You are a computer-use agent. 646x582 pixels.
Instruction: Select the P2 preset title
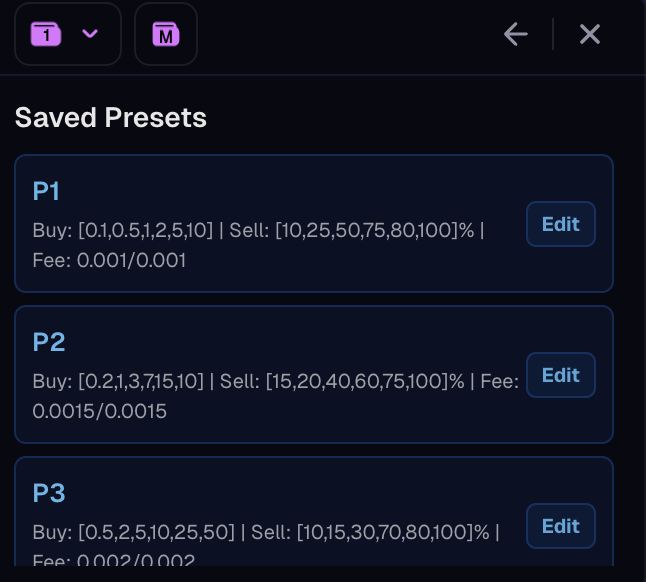coord(49,342)
